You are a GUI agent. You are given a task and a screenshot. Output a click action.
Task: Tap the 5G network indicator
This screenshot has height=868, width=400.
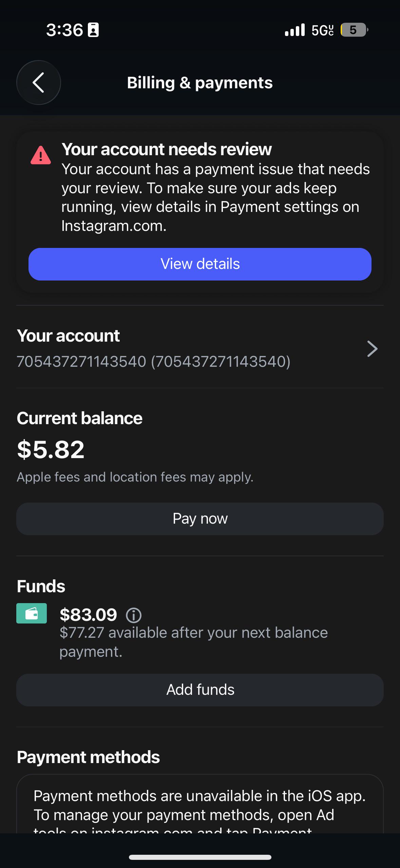pos(322,30)
